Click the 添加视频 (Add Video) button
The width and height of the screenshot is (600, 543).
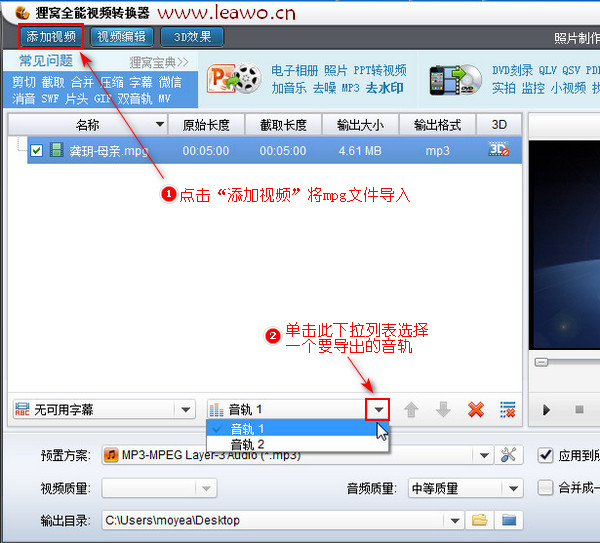click(x=51, y=37)
